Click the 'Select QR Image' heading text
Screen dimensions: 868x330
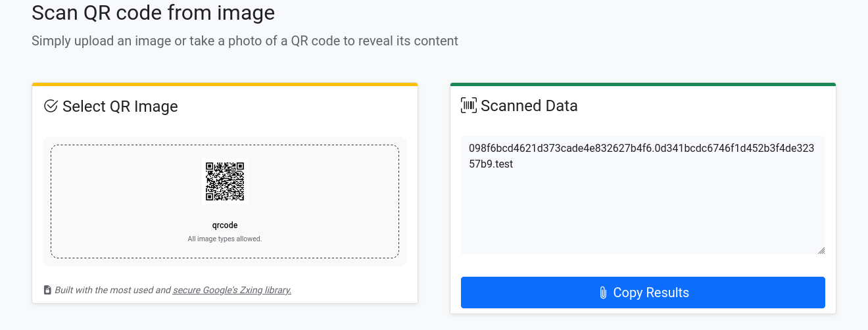[120, 106]
